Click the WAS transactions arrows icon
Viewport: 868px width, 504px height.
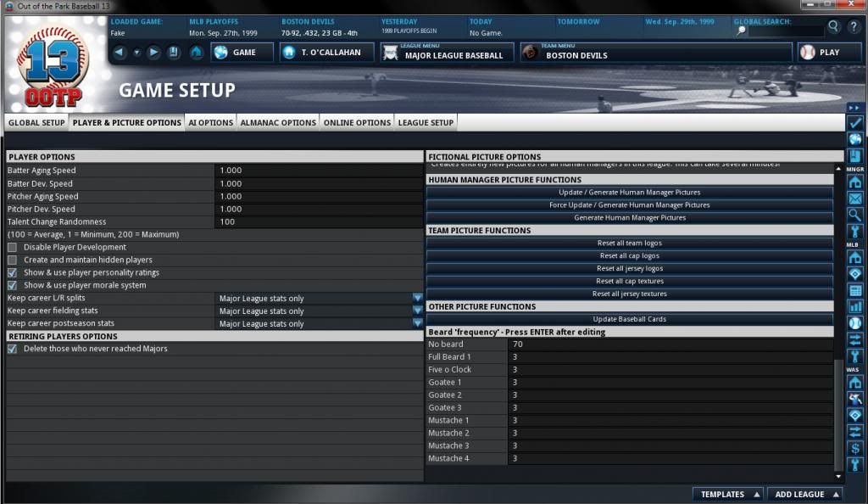(855, 431)
